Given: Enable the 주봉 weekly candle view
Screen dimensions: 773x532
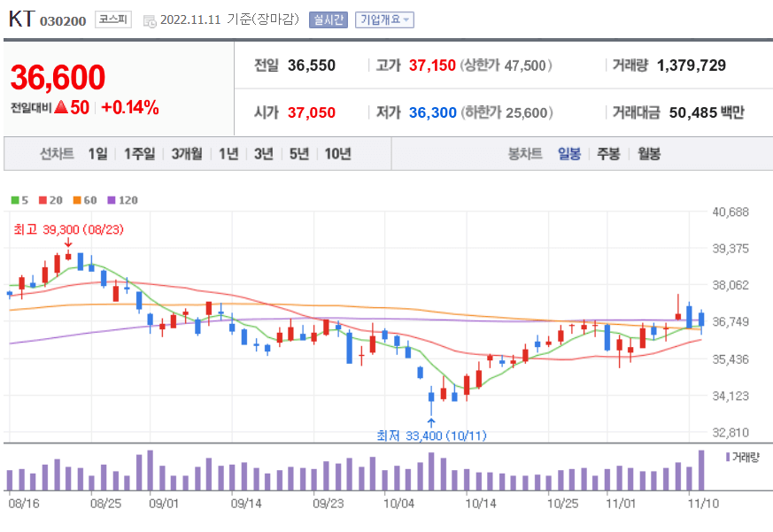Looking at the screenshot, I should [x=607, y=153].
